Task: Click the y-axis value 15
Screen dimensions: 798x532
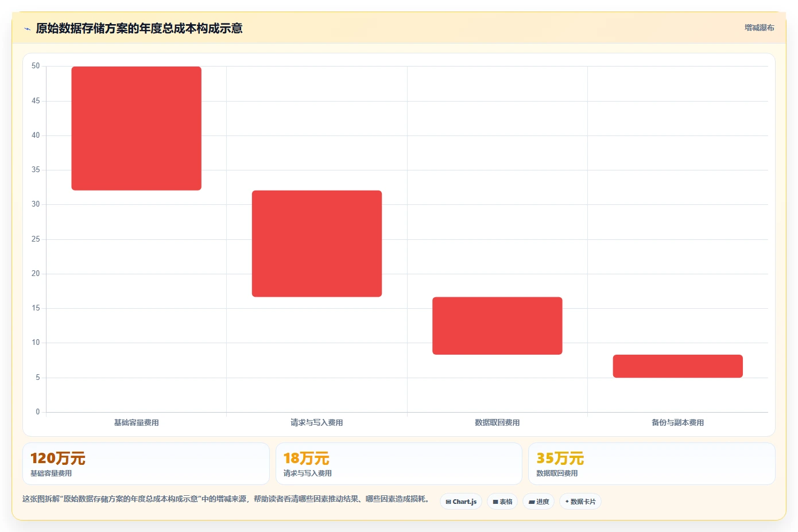Action: click(36, 308)
